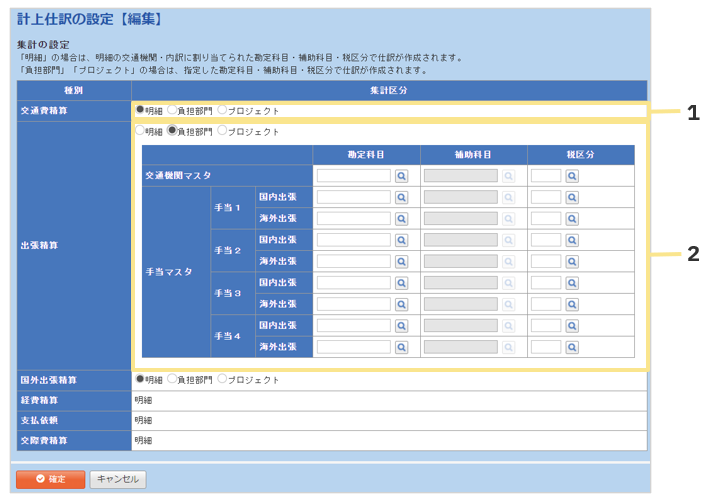Open 勘定科目 lookup for 手当2 国内出張
The height and width of the screenshot is (500, 704).
click(401, 240)
